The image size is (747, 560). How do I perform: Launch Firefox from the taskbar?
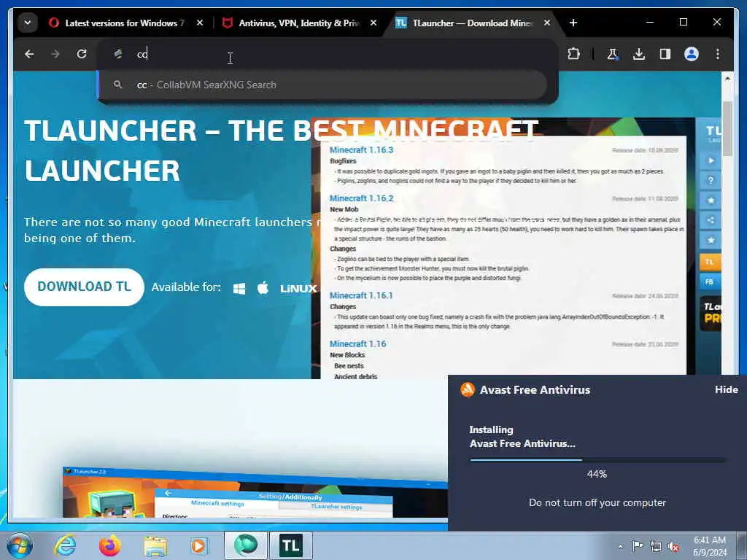(109, 545)
